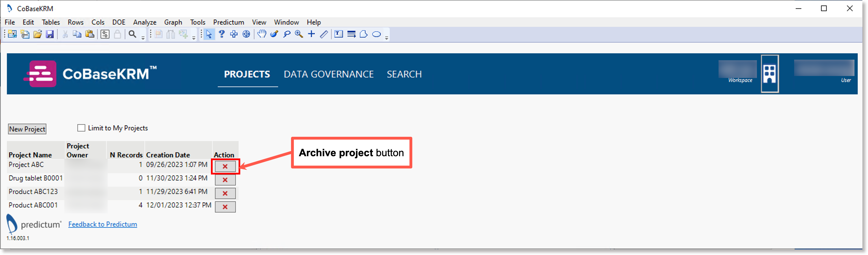Image resolution: width=868 pixels, height=255 pixels.
Task: Open the DOE menu
Action: click(119, 22)
